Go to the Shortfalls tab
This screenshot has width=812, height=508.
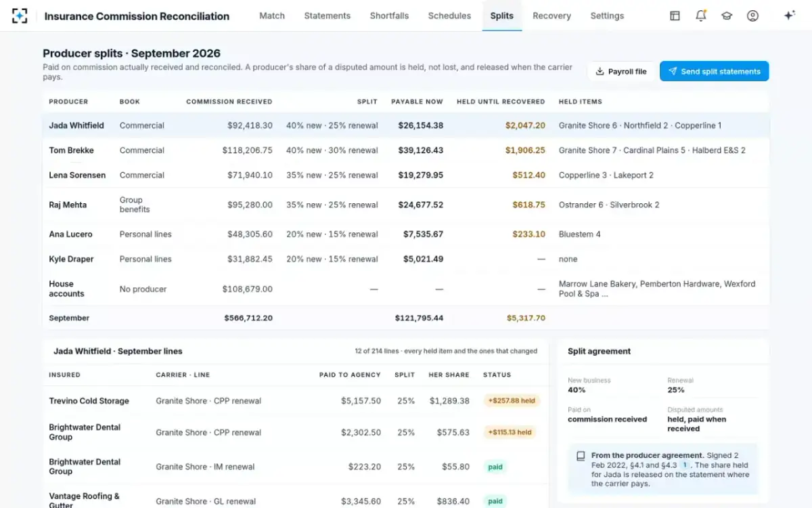(x=389, y=16)
